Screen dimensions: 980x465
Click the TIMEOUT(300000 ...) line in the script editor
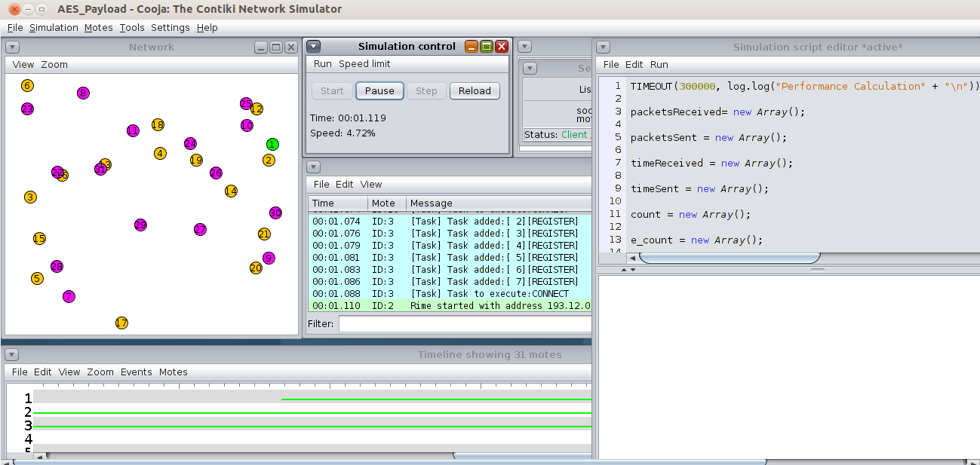[803, 87]
